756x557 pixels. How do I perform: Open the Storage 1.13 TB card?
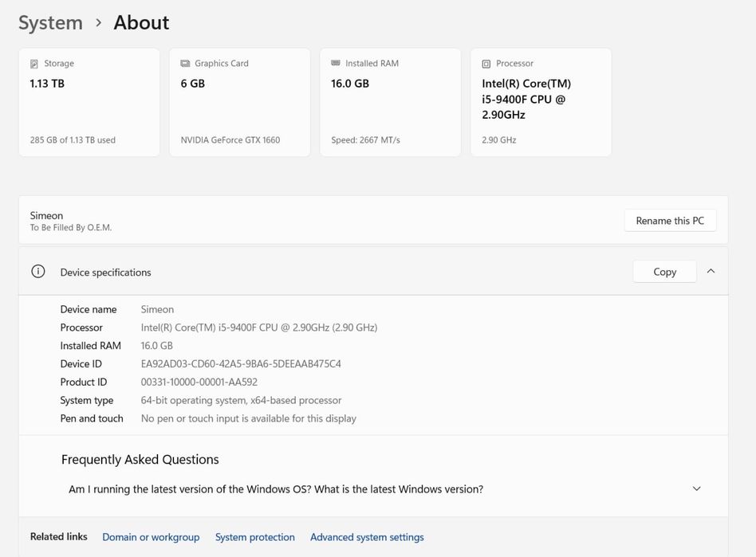[89, 102]
